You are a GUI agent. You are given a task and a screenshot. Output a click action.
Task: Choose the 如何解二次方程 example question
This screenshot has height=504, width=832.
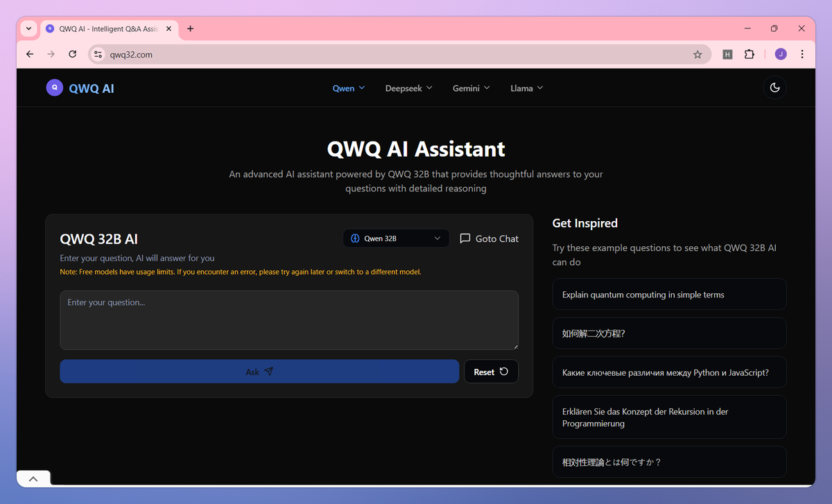tap(669, 333)
